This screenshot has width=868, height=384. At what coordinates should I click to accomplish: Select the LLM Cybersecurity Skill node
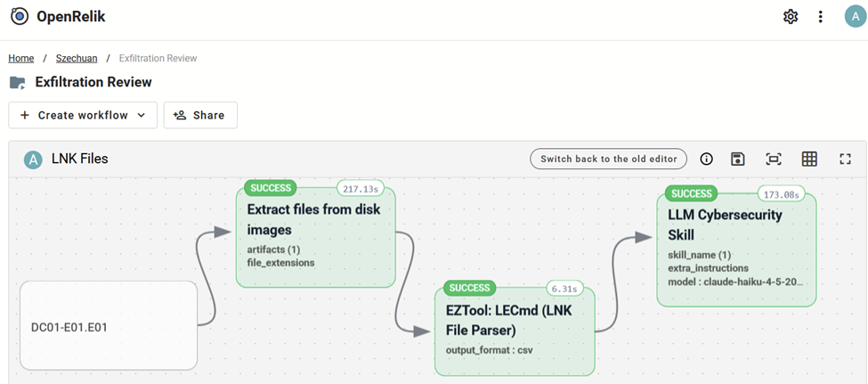click(736, 249)
